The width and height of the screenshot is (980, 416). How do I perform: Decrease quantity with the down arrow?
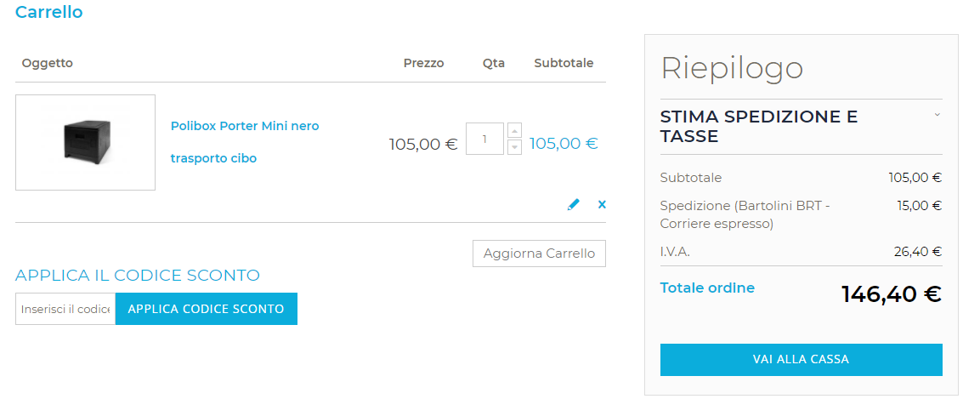tap(514, 147)
